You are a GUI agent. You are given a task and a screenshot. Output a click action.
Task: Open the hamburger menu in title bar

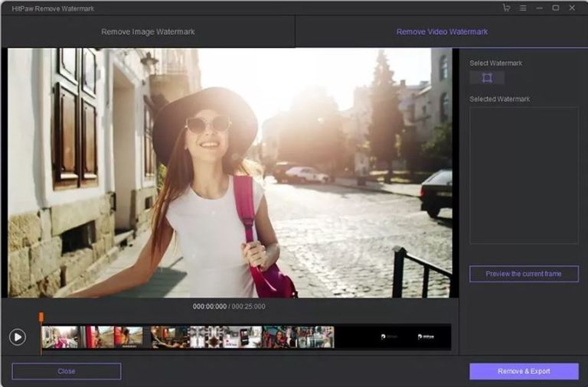(x=523, y=8)
